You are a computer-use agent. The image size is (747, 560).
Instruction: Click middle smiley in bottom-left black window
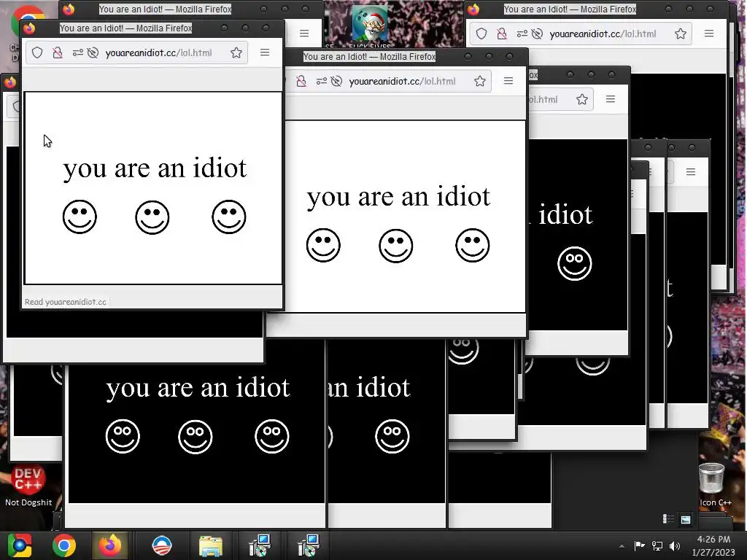coord(196,437)
